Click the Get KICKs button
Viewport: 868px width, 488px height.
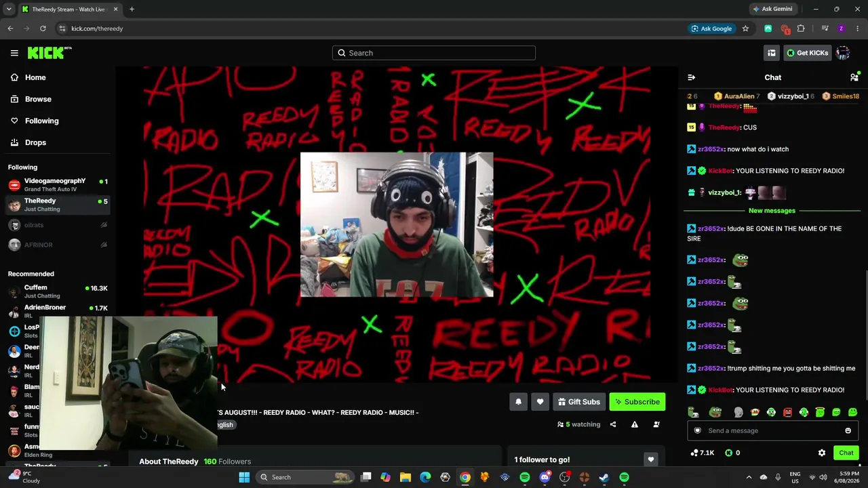coord(807,53)
